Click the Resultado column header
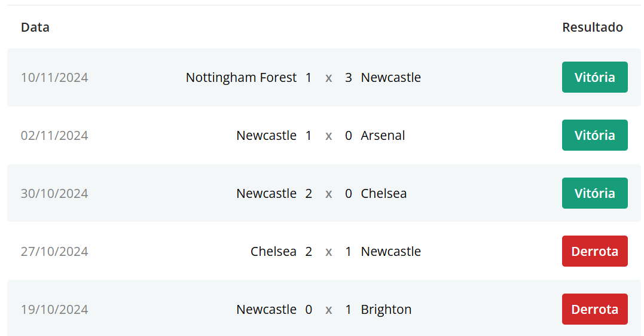 coord(592,28)
